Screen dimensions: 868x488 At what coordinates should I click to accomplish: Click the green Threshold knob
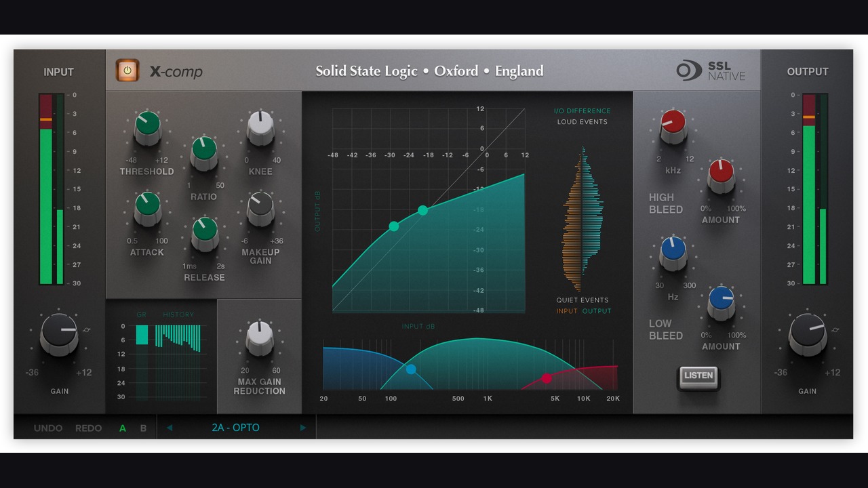148,127
